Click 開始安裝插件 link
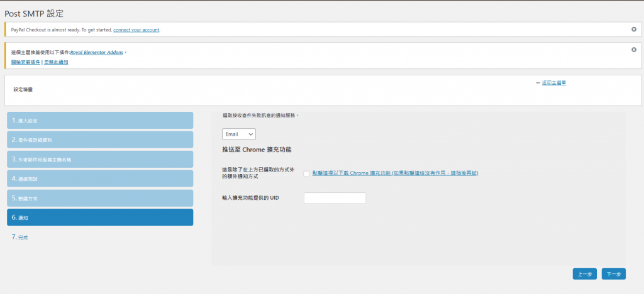 (25, 62)
